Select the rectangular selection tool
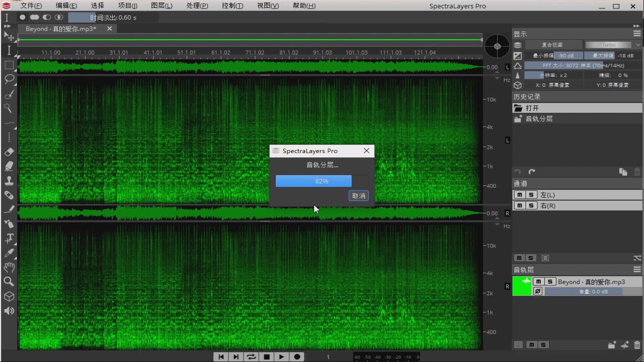The image size is (644, 362). click(9, 65)
